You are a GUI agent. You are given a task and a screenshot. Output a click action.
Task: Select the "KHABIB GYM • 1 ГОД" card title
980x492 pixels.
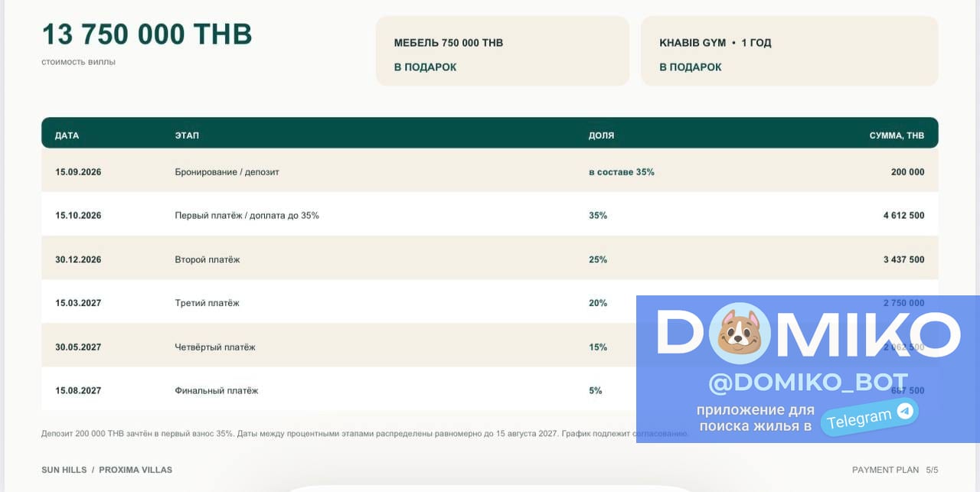point(715,43)
